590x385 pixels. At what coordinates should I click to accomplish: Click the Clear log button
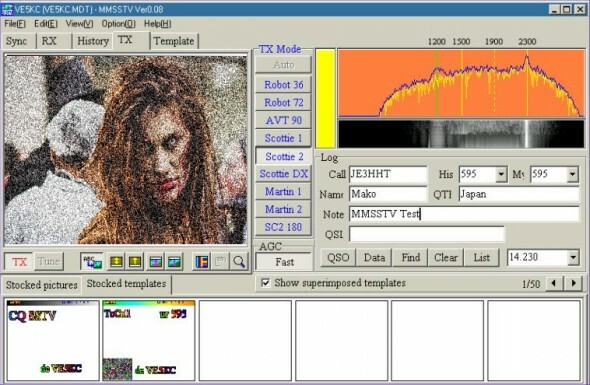click(446, 258)
